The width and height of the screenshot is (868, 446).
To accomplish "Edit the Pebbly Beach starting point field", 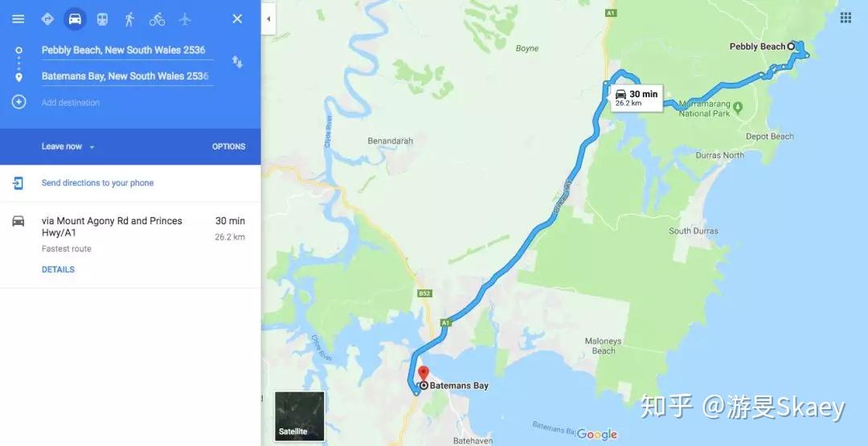I will (x=127, y=50).
